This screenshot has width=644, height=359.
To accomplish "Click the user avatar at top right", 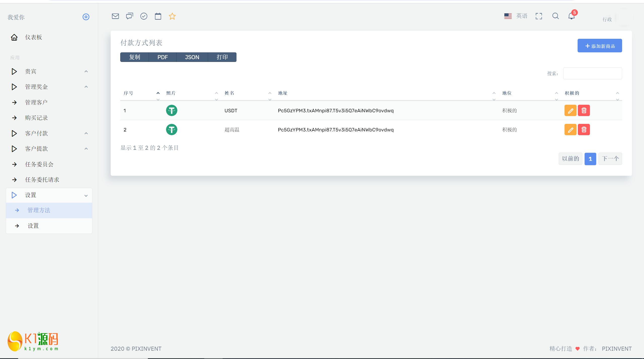I will point(624,17).
